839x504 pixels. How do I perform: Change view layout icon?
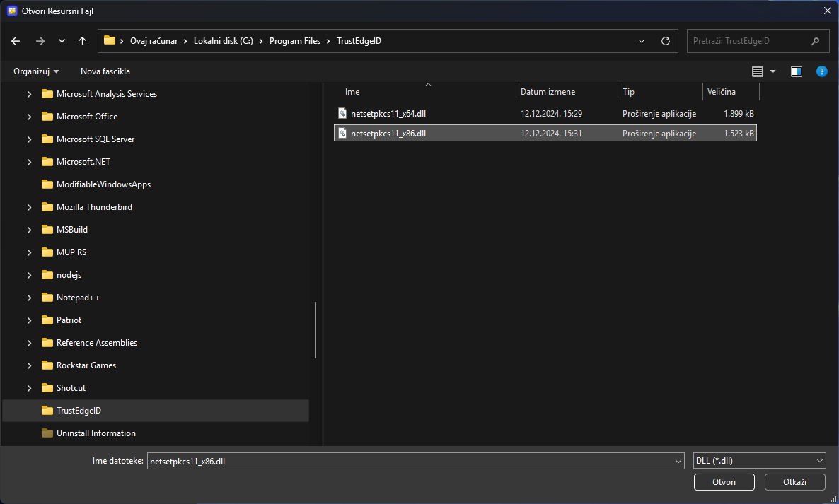coord(757,71)
